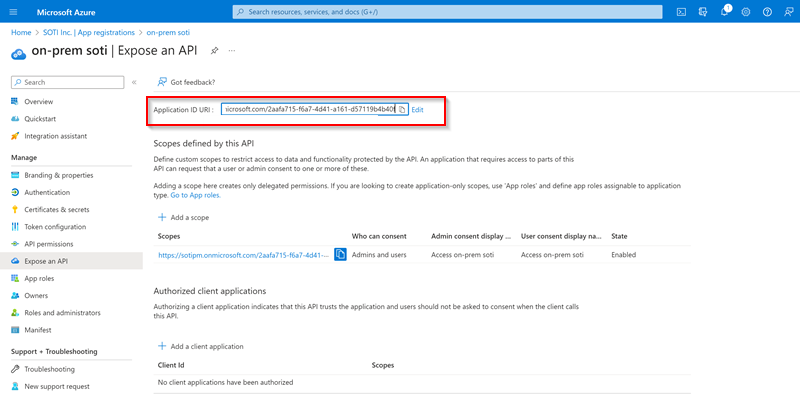The width and height of the screenshot is (800, 417).
Task: Open the help question mark icon
Action: (x=767, y=12)
